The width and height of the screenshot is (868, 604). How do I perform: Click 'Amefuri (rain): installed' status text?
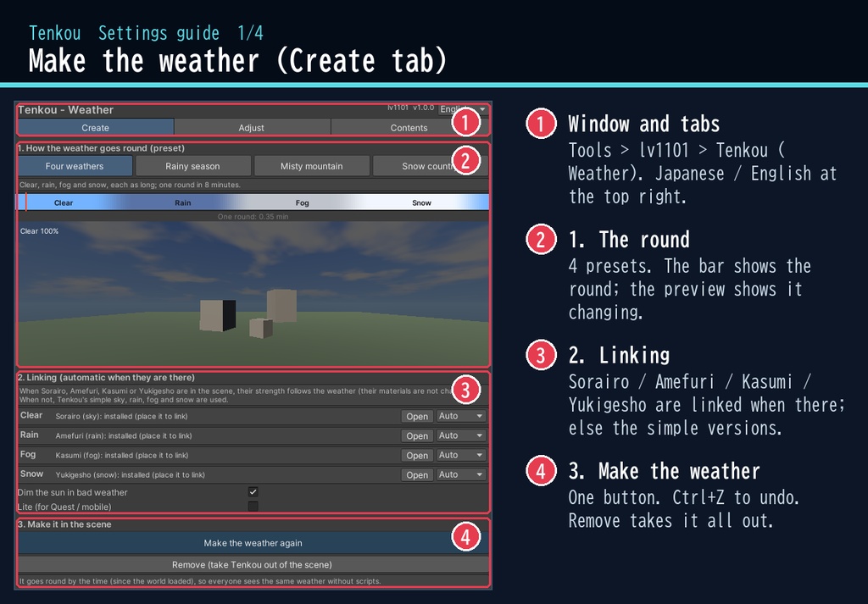[124, 436]
